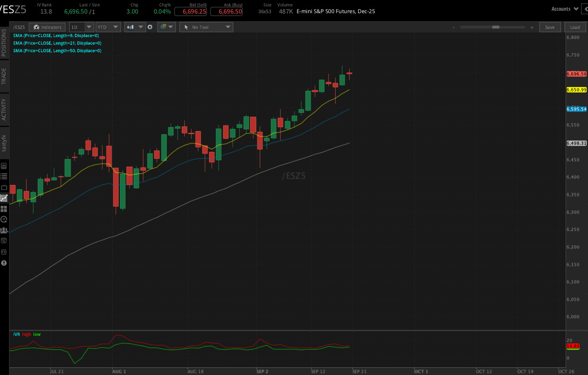Click the Indicators button

point(47,27)
